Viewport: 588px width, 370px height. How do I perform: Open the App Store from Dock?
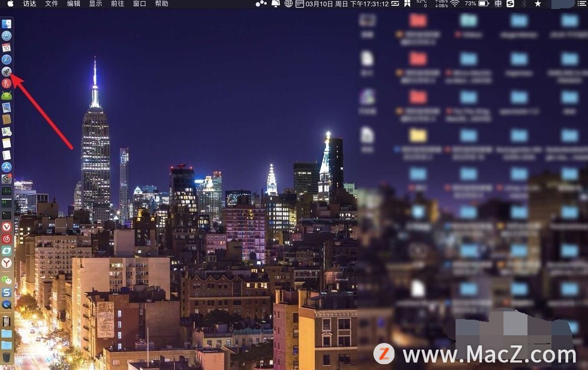(x=7, y=167)
